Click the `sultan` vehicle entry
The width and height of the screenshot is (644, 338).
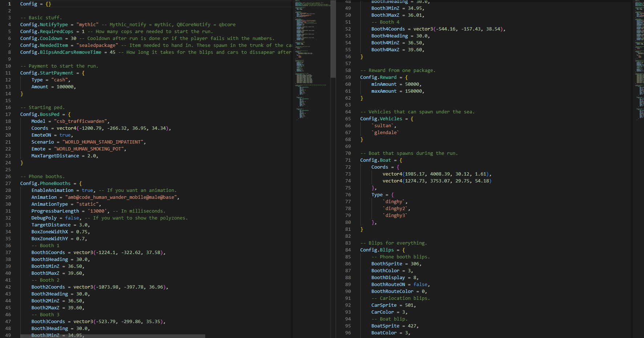click(382, 126)
